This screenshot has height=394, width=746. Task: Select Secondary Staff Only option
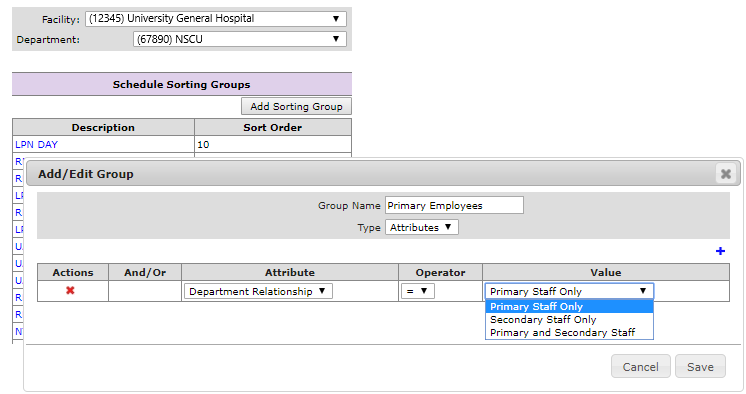click(x=569, y=320)
